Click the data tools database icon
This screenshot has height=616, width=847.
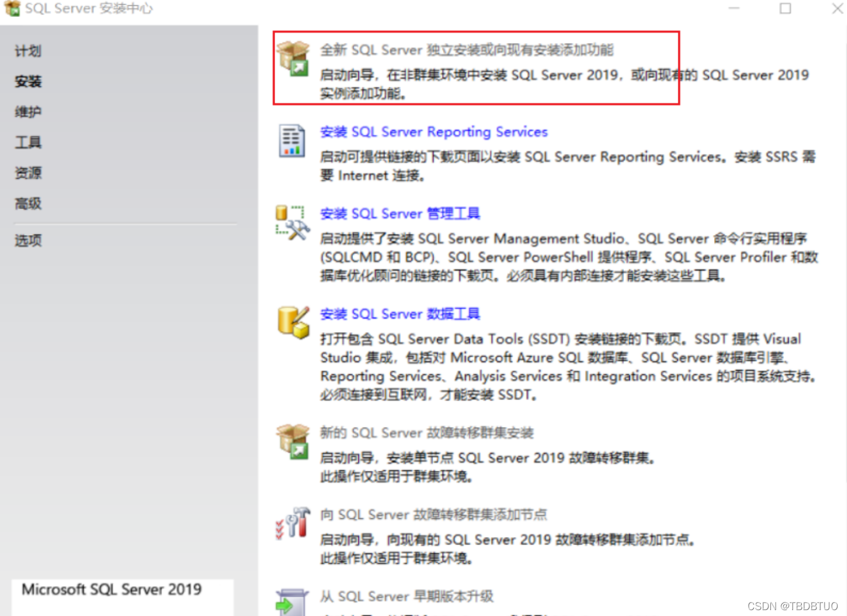point(293,322)
